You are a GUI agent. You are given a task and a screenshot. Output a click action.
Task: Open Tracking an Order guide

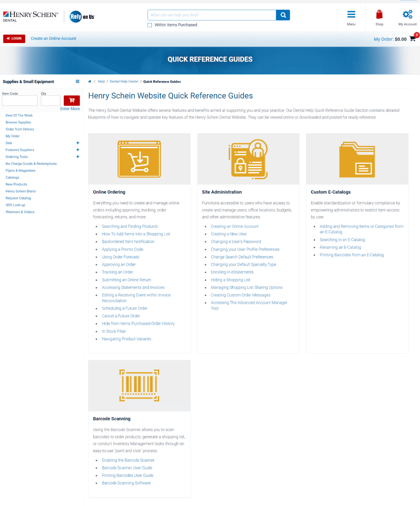click(x=117, y=272)
